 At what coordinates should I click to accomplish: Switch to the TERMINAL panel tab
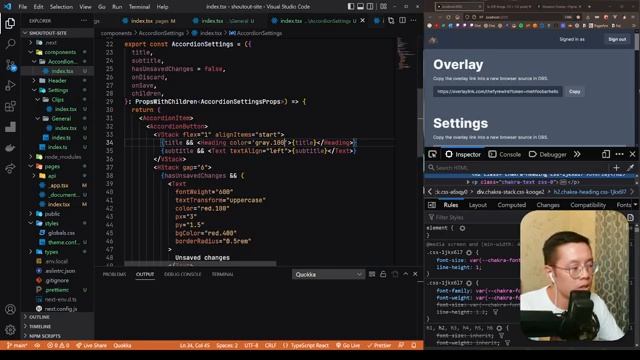click(222, 274)
